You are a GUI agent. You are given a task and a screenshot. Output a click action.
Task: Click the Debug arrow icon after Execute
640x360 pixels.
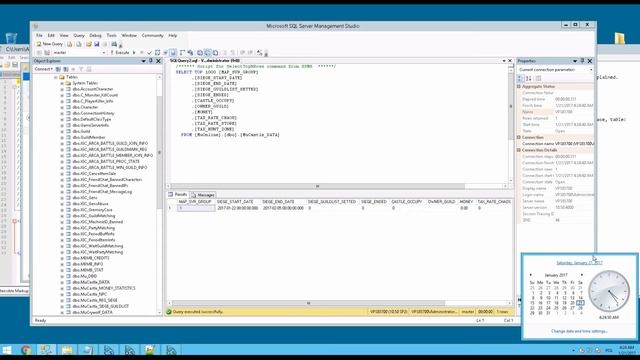[x=134, y=53]
